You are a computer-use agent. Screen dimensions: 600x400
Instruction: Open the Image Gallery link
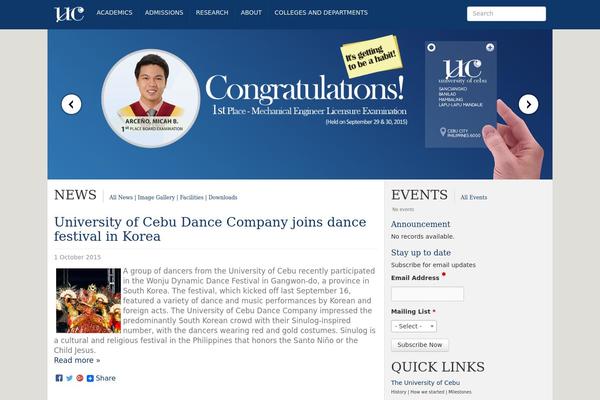pos(156,198)
